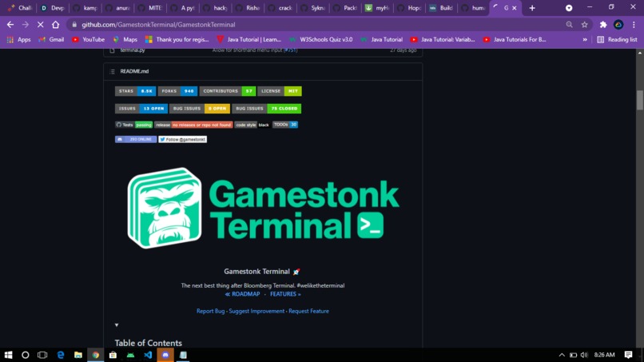Open the YouTube bookmark
Screen dimensions: 644x362
click(89, 39)
